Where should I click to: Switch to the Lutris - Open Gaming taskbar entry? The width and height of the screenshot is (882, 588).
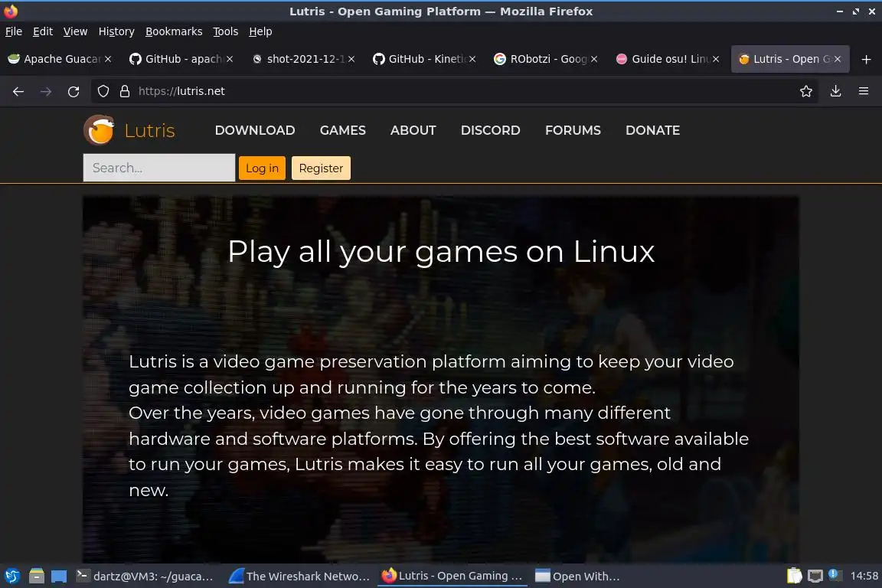click(x=452, y=577)
